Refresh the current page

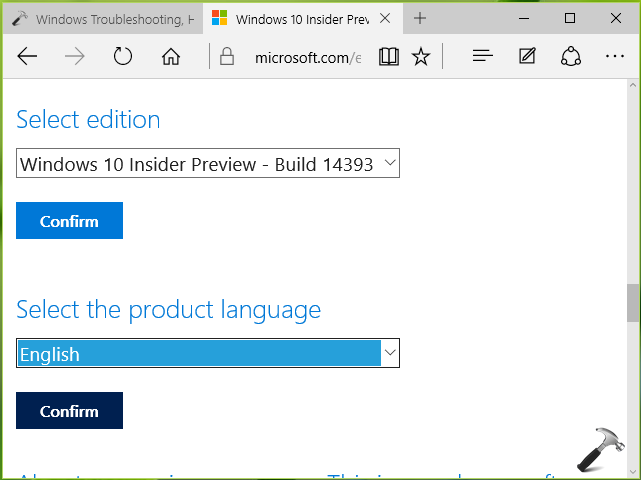click(123, 56)
